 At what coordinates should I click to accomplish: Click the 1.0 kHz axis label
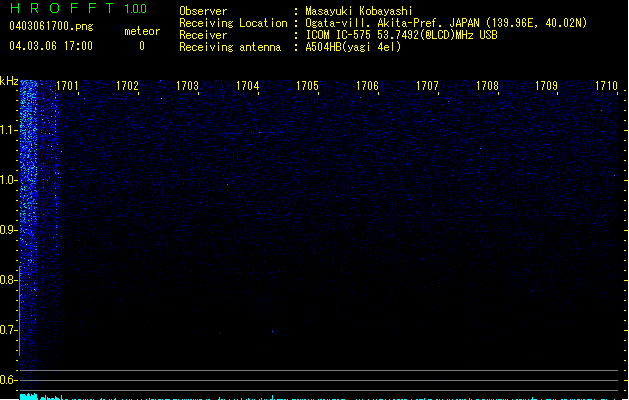point(8,180)
